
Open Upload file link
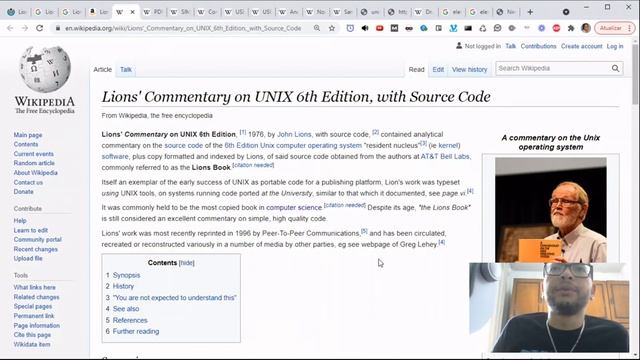click(28, 258)
